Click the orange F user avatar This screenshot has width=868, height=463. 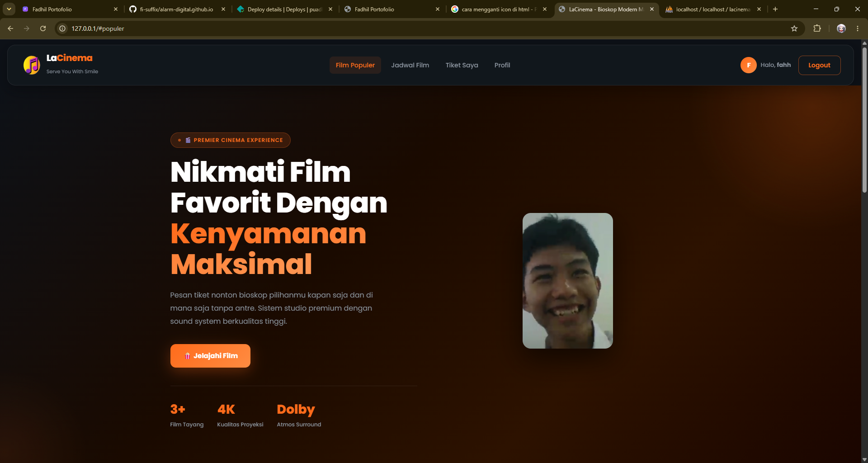click(748, 65)
